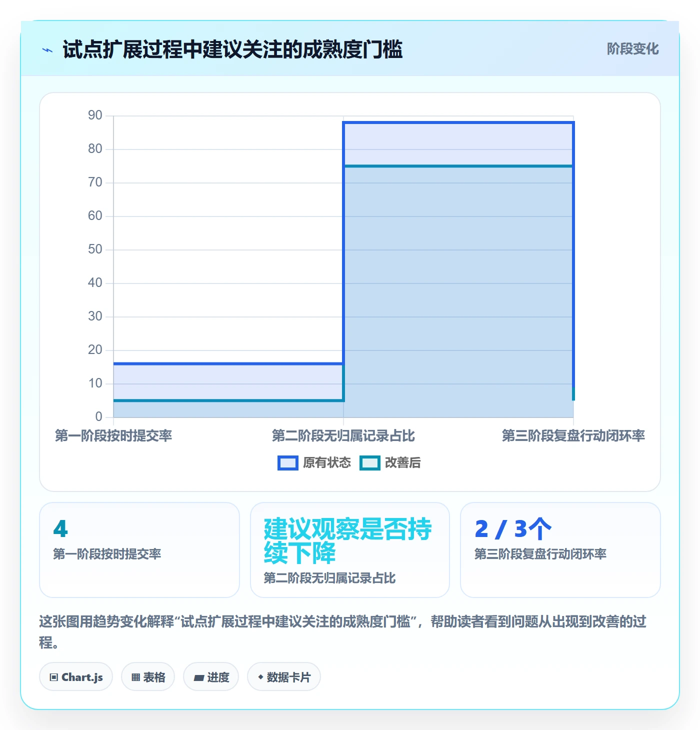Open the card showing value 4
This screenshot has height=730, width=700.
(x=139, y=550)
